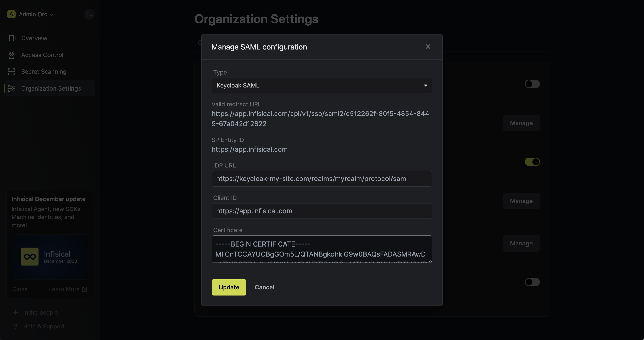Click the Organization Settings sliders icon

[12, 88]
